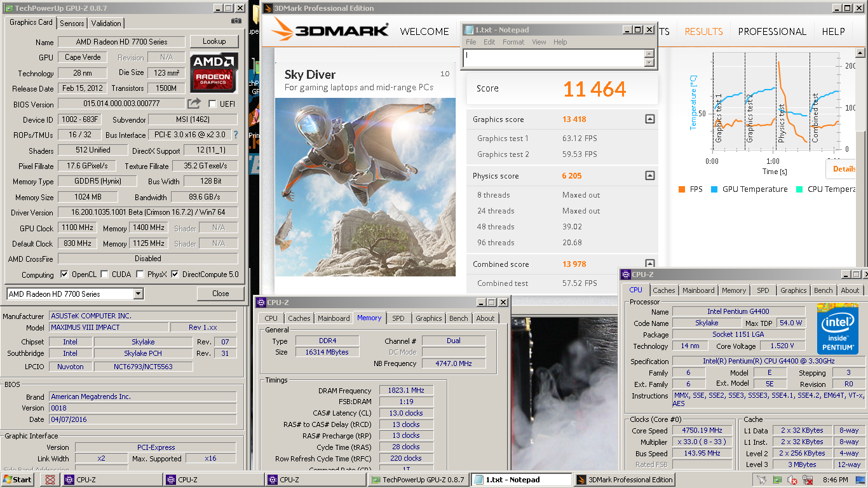Go to 3DMark WELCOME section

[x=424, y=31]
